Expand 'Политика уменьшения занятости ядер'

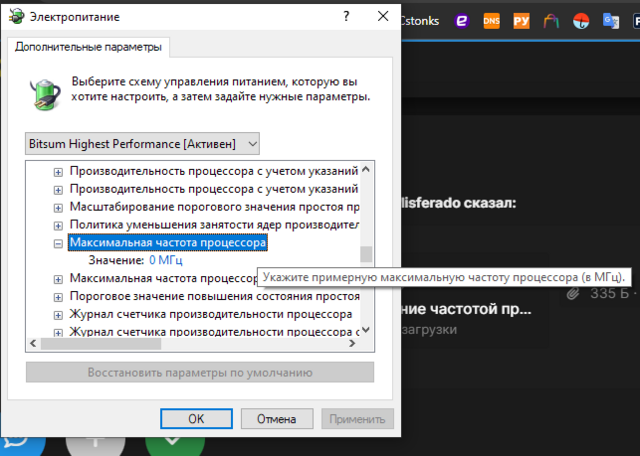(58, 226)
